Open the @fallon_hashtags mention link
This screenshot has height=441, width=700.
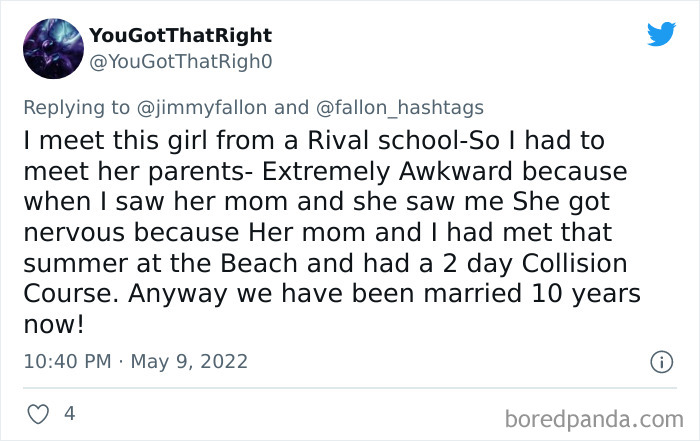click(x=387, y=108)
